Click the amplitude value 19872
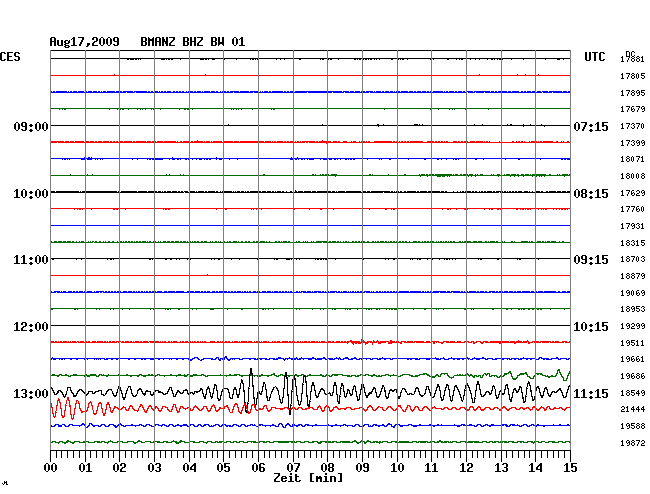This screenshot has height=494, width=650. tap(633, 443)
